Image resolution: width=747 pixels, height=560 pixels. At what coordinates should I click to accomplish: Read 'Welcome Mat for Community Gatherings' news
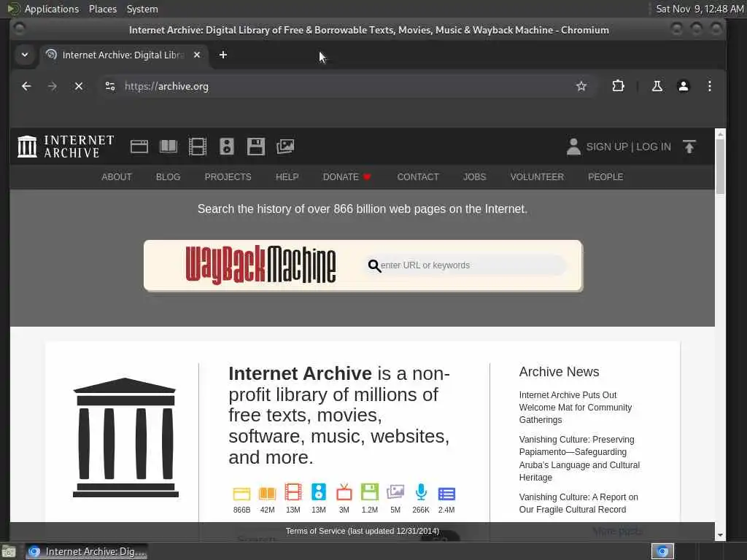point(576,407)
